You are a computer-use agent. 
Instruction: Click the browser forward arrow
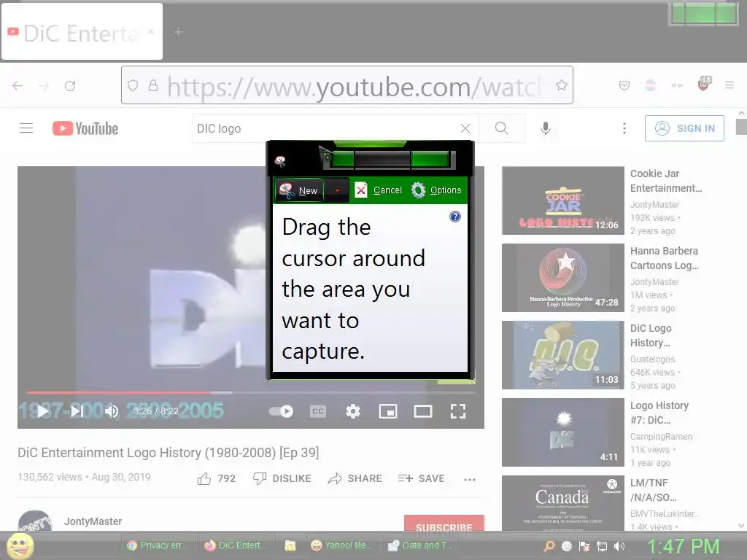tap(44, 86)
